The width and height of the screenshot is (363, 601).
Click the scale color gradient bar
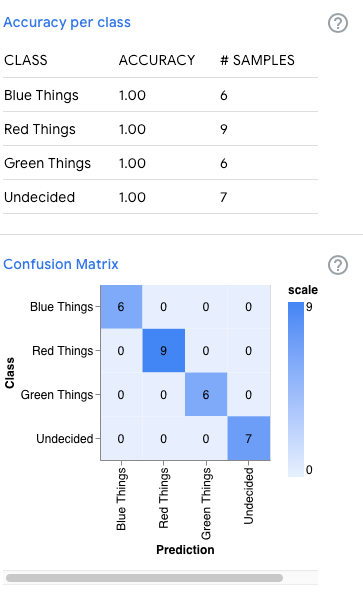pos(296,389)
